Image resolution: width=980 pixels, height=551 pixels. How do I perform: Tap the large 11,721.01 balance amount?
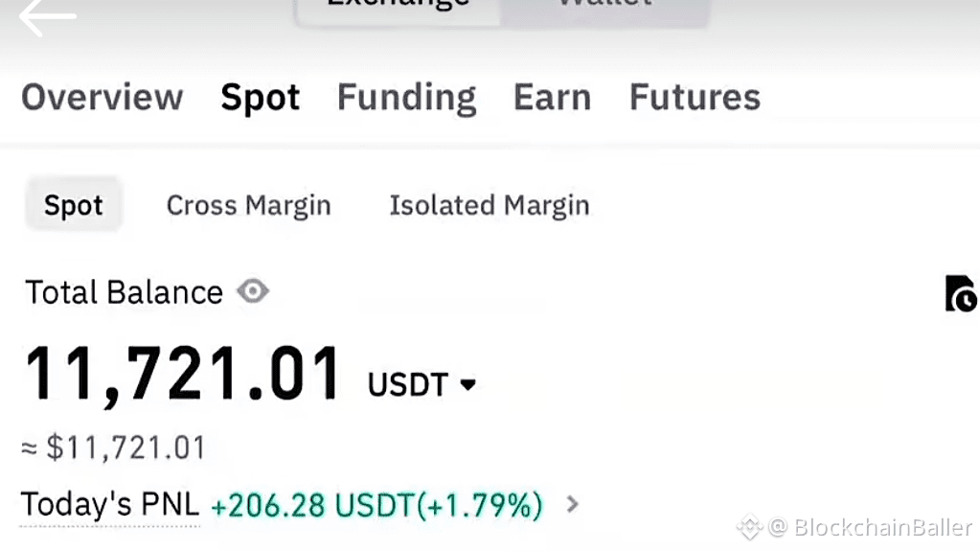coord(183,374)
